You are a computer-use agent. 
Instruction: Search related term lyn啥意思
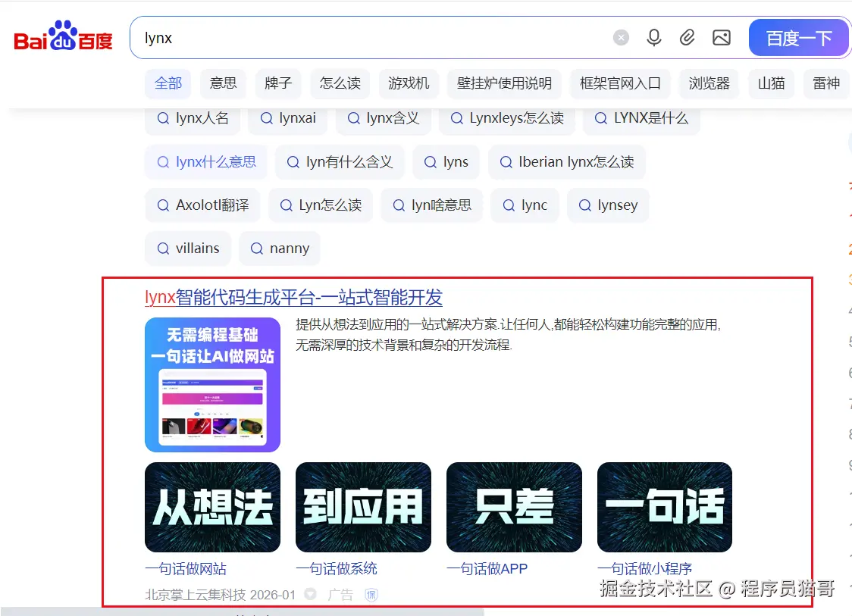pos(431,205)
